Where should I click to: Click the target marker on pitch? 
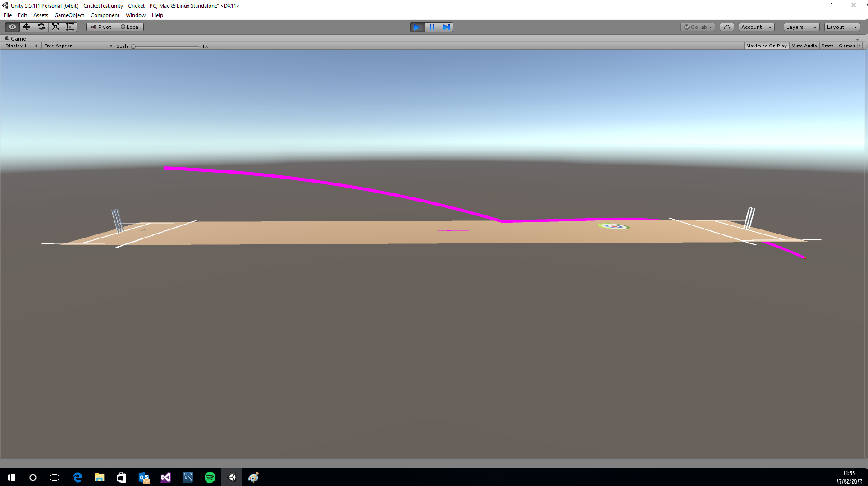[614, 226]
